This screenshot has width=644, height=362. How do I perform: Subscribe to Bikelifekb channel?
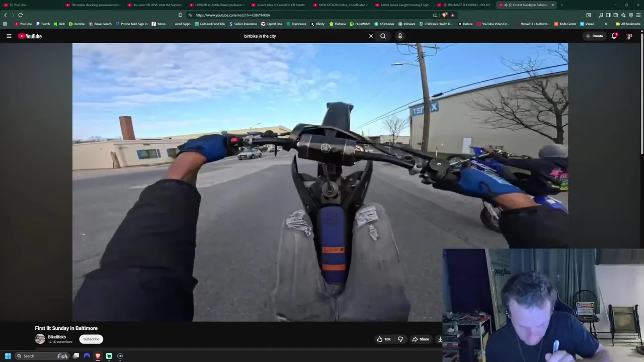point(91,339)
